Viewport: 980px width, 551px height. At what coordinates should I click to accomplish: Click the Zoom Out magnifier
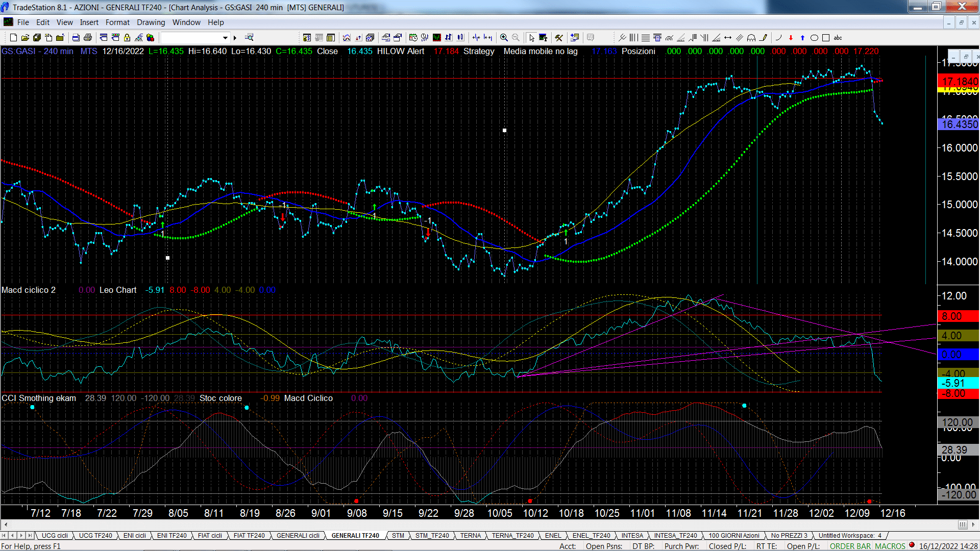(x=516, y=38)
